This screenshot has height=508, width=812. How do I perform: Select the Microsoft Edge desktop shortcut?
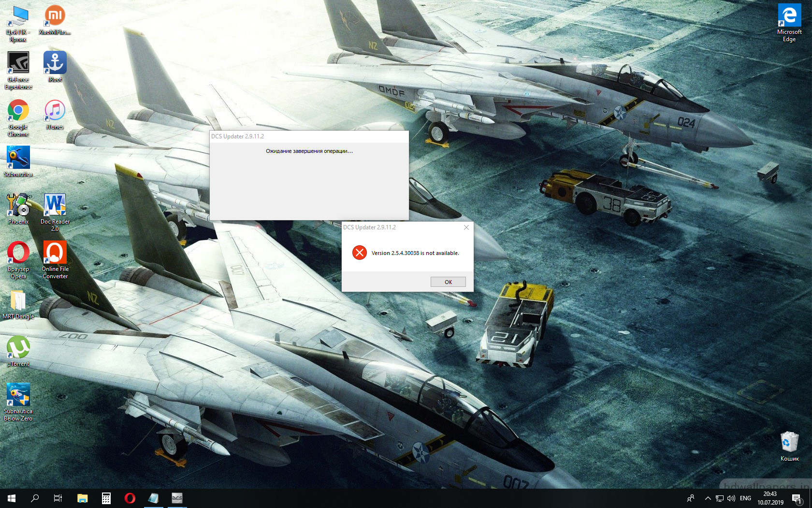pos(789,23)
